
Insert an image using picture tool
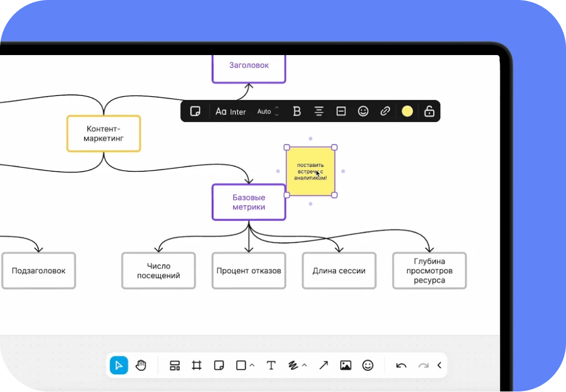tap(346, 366)
